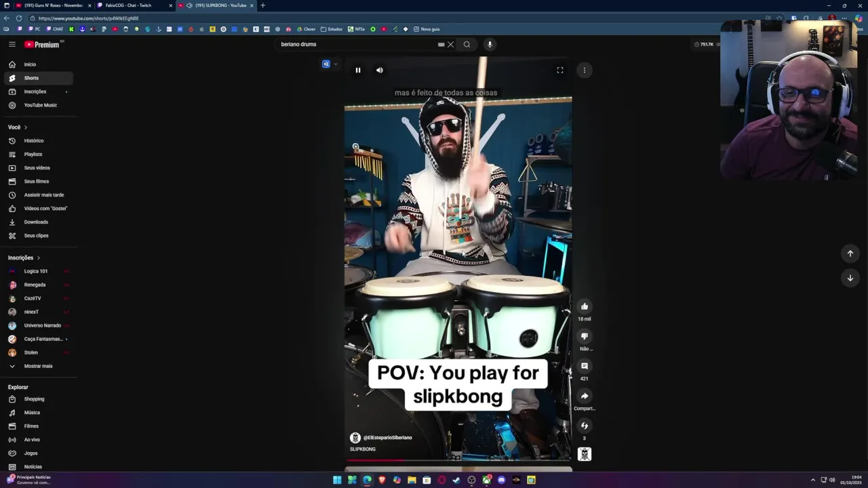
Task: Open the Estudos bookmarks folder
Action: [x=332, y=29]
